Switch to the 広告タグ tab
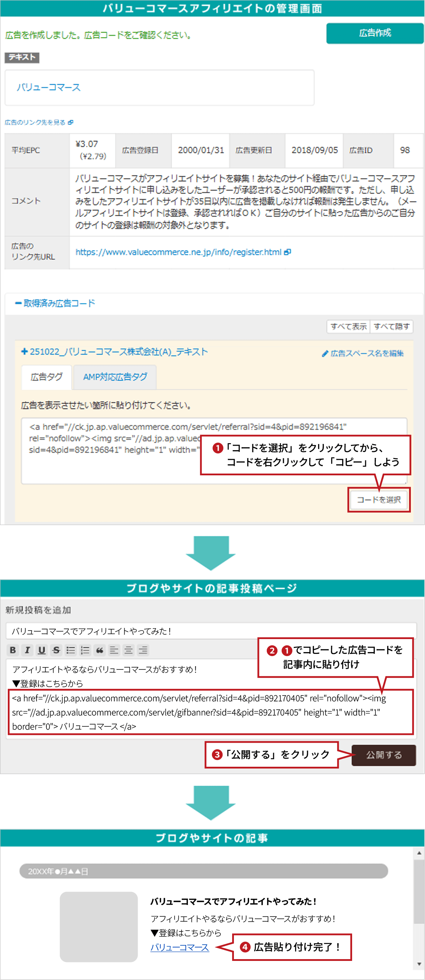This screenshot has height=980, width=425. coord(46,377)
